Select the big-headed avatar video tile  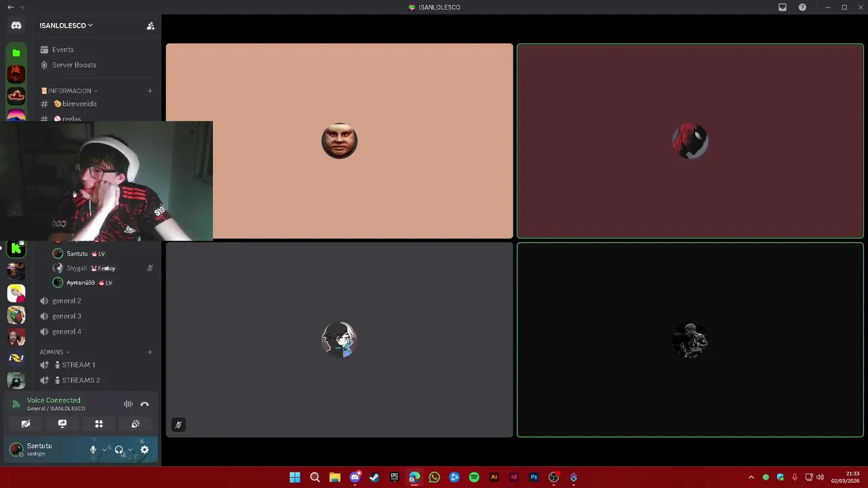point(339,141)
